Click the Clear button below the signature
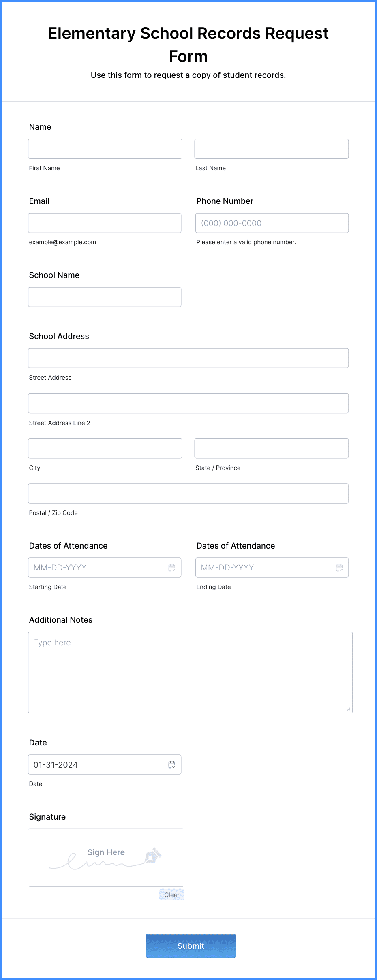Image resolution: width=377 pixels, height=980 pixels. coord(171,895)
